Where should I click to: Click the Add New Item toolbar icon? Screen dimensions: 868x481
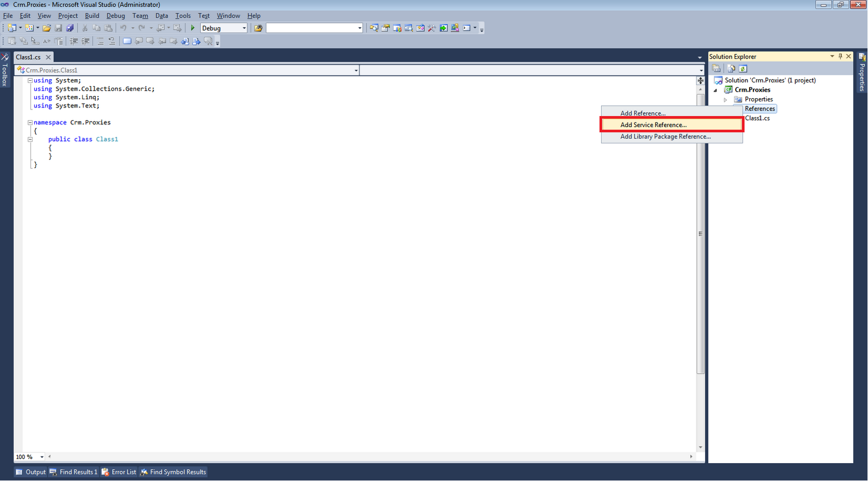(29, 28)
